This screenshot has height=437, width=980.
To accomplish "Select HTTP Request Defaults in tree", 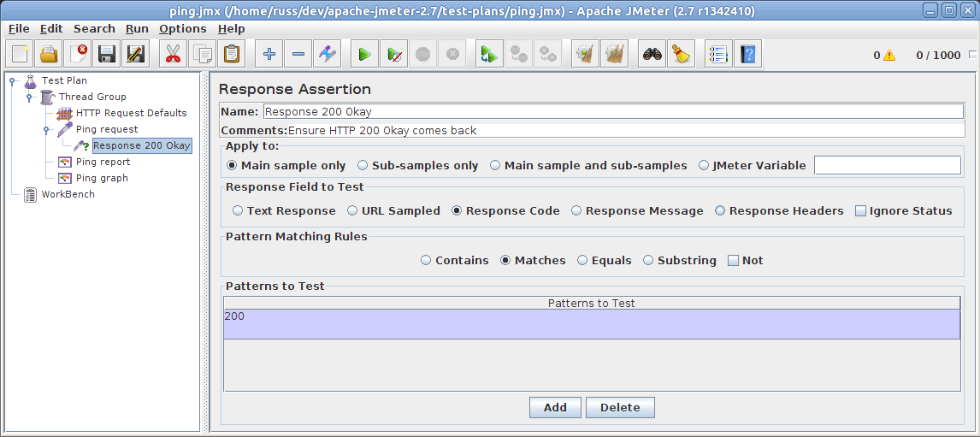I will point(131,113).
